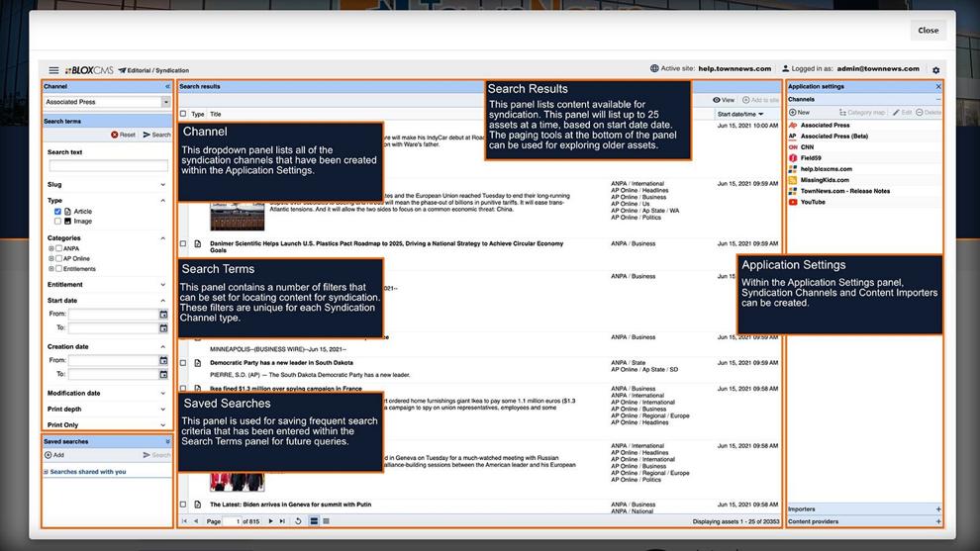Open calendar for Start date To
Viewport: 980px width, 551px height.
click(163, 328)
